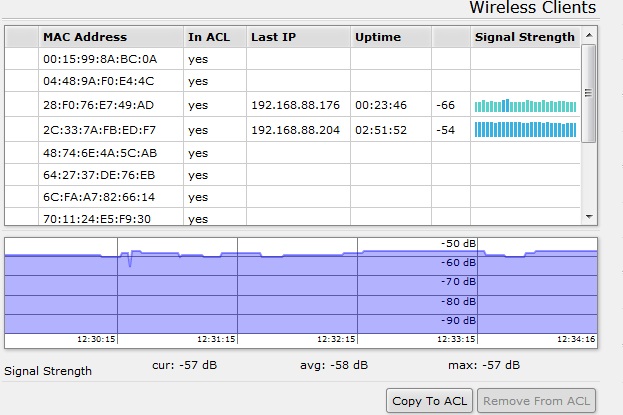Click signal bars for 2C:33:7A:FB:ED:F7

pyautogui.click(x=525, y=129)
